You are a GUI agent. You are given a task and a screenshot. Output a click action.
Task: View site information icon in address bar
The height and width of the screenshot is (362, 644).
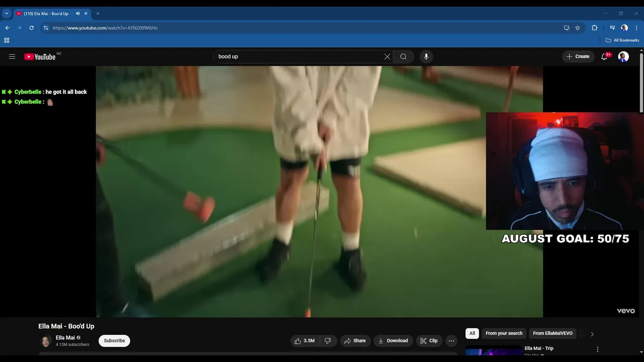[46, 28]
